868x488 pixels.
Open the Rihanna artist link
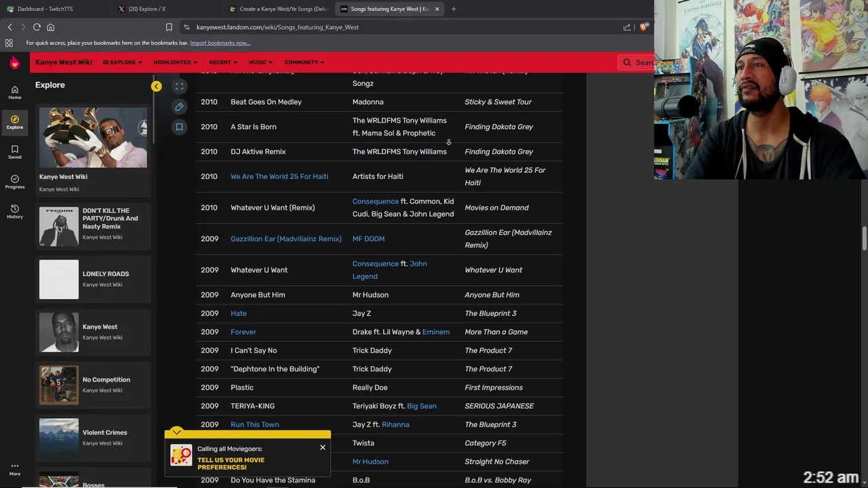[395, 424]
